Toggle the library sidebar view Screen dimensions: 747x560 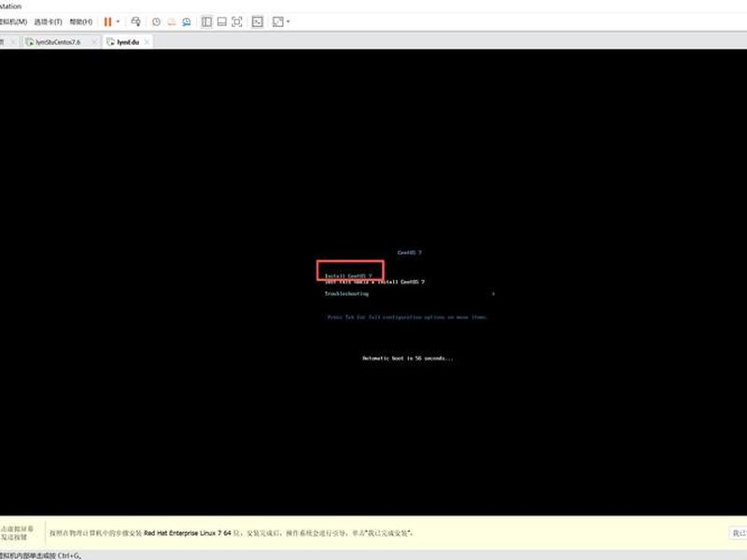click(x=206, y=21)
